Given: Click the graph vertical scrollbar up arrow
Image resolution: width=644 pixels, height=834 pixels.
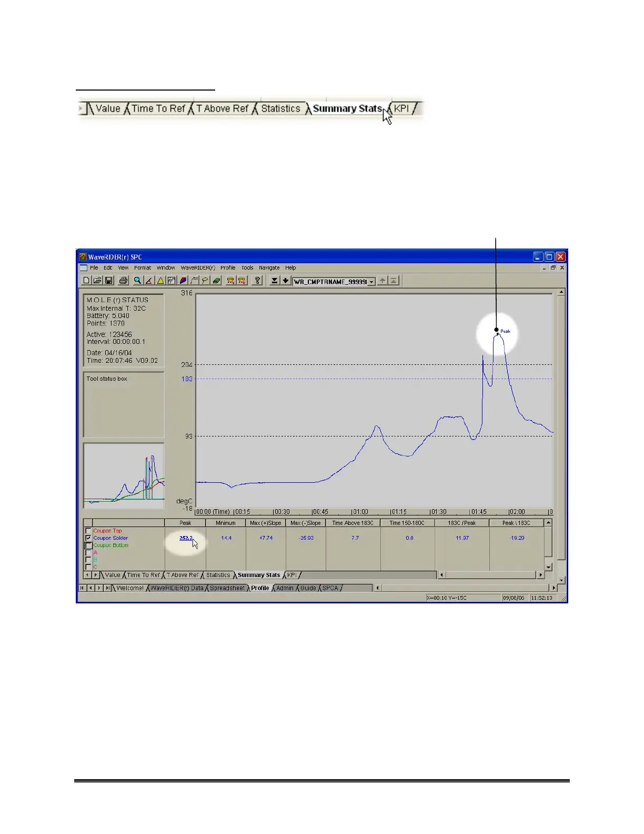Looking at the screenshot, I should pyautogui.click(x=561, y=292).
